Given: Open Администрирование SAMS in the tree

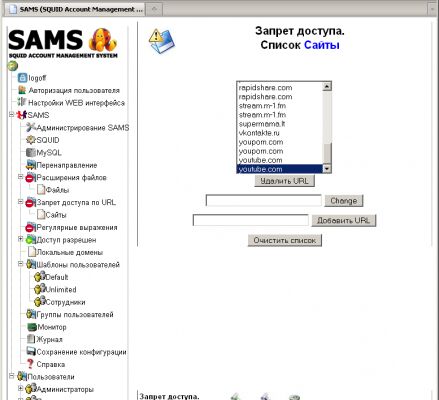Looking at the screenshot, I should tap(83, 128).
